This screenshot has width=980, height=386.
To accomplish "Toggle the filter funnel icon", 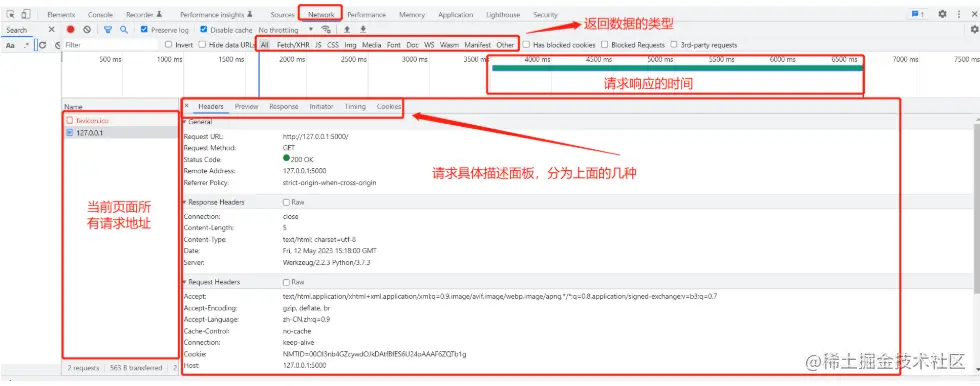I will pos(108,29).
